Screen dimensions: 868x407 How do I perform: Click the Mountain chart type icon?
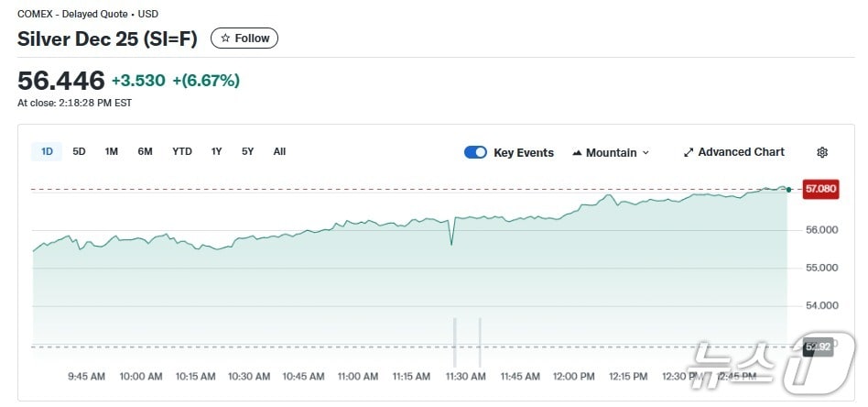[x=577, y=153]
